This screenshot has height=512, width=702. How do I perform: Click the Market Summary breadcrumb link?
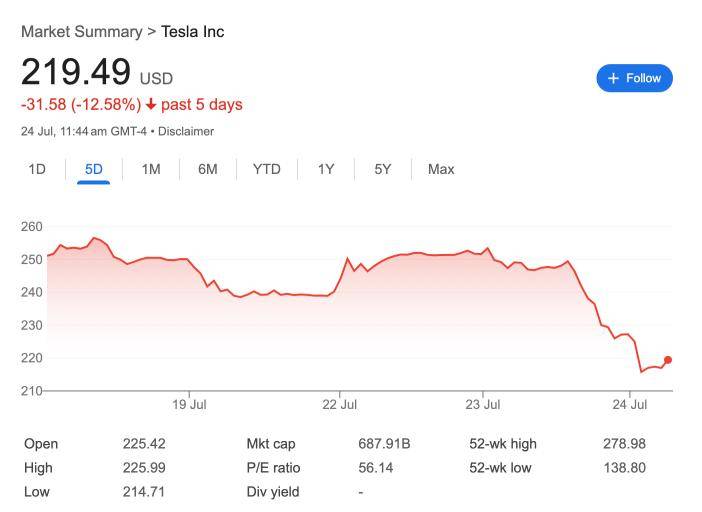coord(82,32)
